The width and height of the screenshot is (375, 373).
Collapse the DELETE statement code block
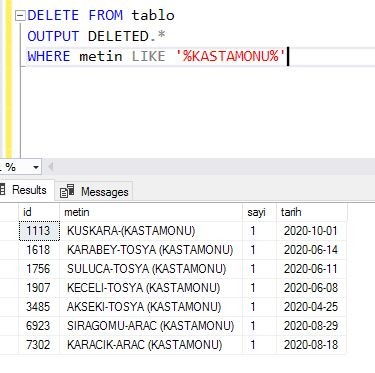coord(20,16)
